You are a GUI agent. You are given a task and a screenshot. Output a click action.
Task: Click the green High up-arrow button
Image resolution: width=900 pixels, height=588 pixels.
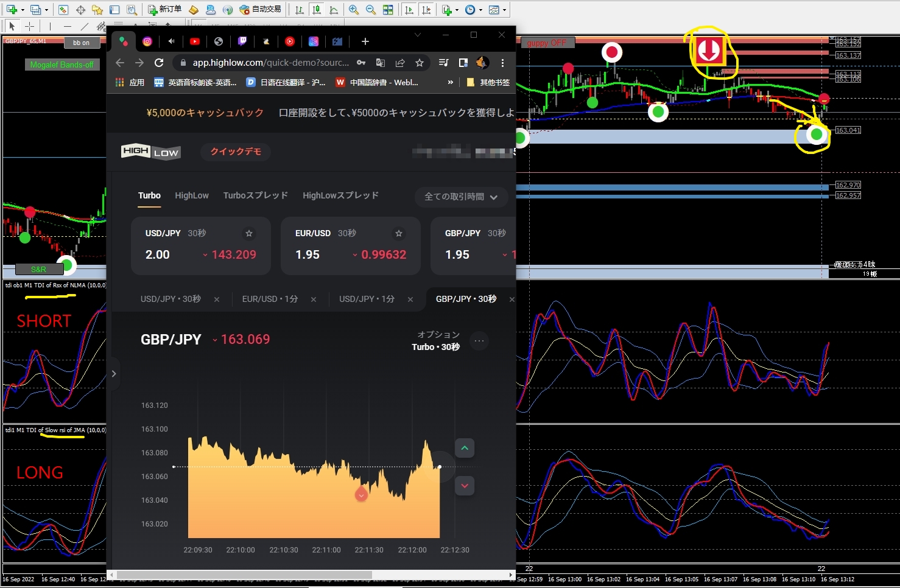(x=465, y=448)
